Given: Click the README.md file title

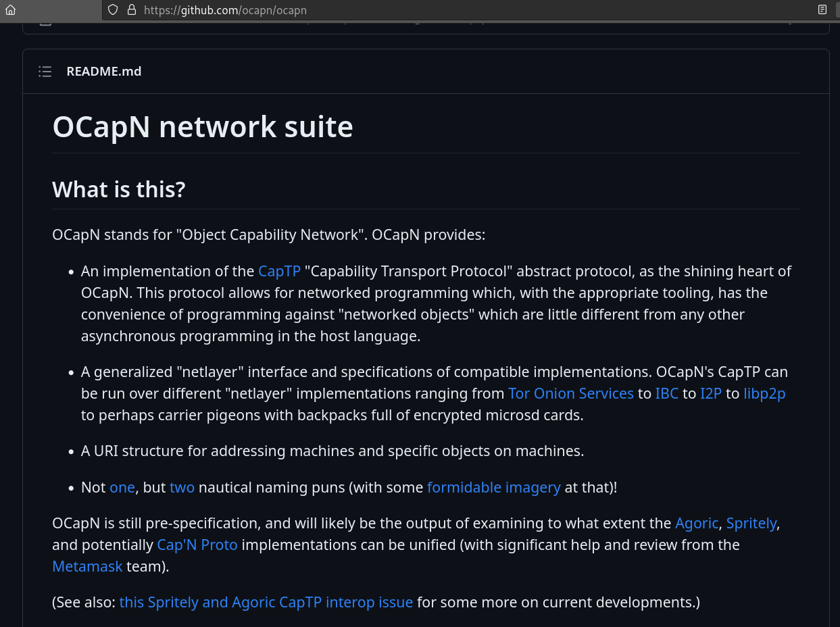Looking at the screenshot, I should coord(104,72).
